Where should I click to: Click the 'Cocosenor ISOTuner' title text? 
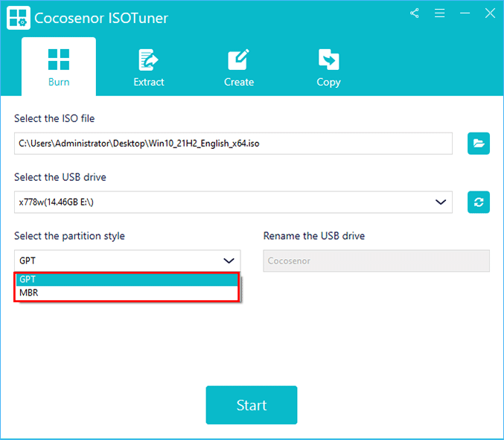[101, 18]
